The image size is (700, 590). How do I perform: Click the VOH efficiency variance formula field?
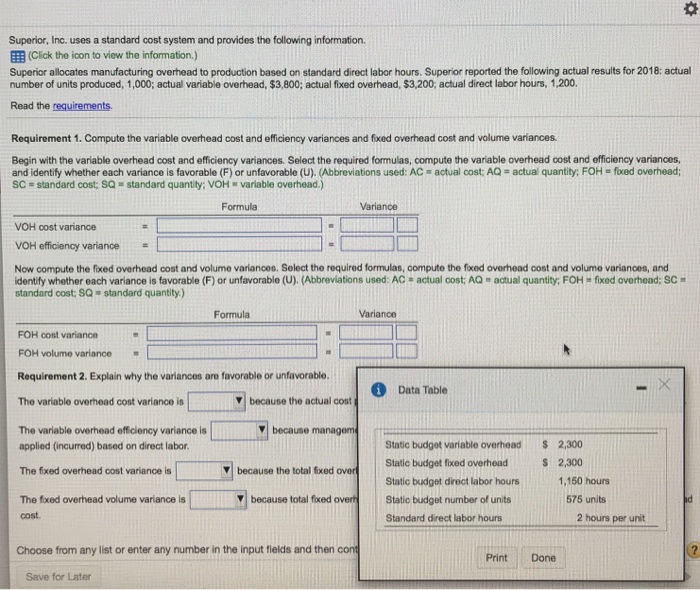pos(239,244)
